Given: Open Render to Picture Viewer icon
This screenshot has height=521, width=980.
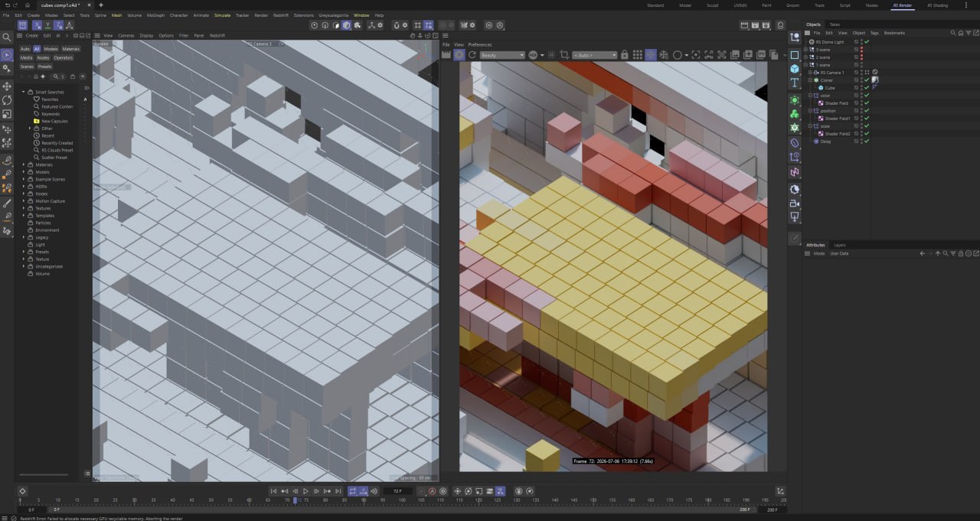Looking at the screenshot, I should 756,25.
